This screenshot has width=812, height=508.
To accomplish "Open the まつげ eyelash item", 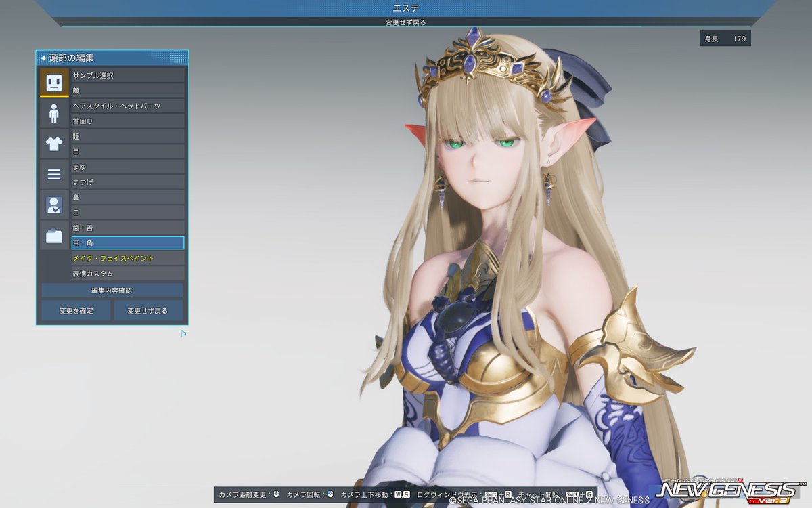I will (x=128, y=182).
